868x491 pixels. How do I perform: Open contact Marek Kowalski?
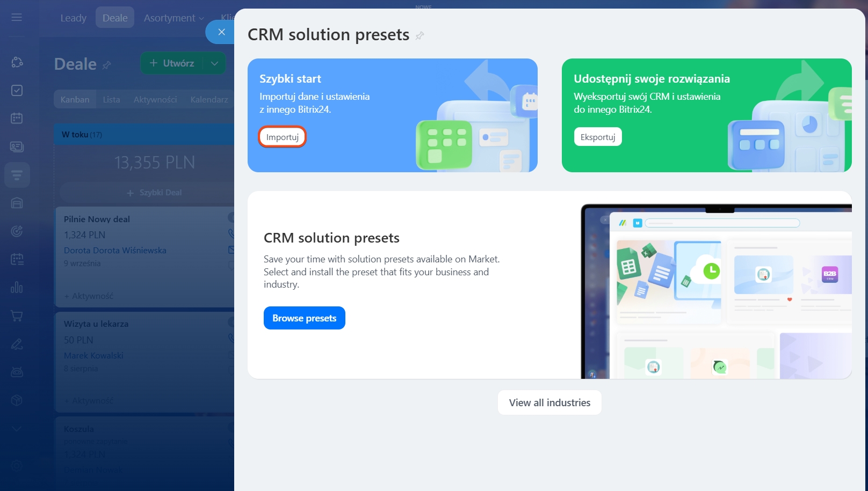(x=93, y=356)
